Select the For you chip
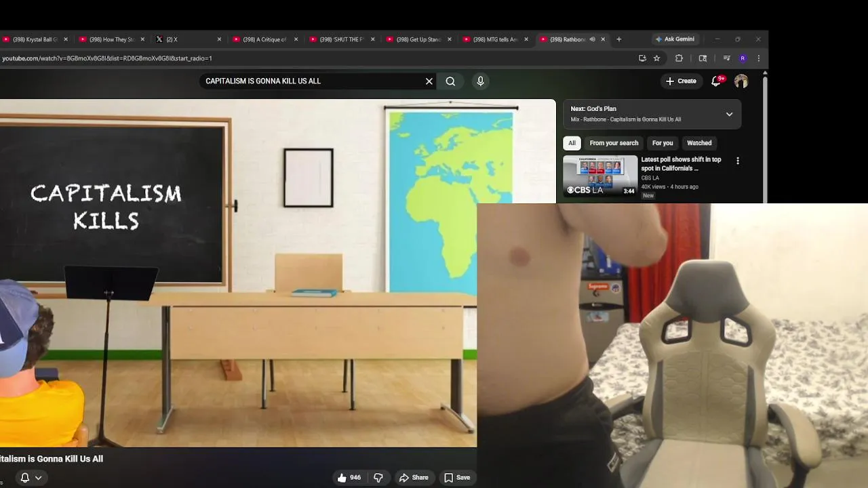The image size is (868, 488). [x=663, y=143]
